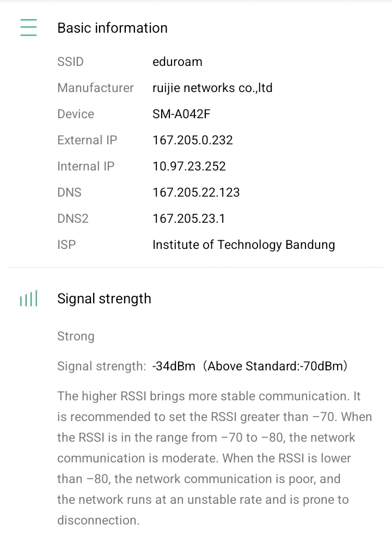Tap the Manufacturer field label
This screenshot has width=392, height=537.
pyautogui.click(x=95, y=88)
